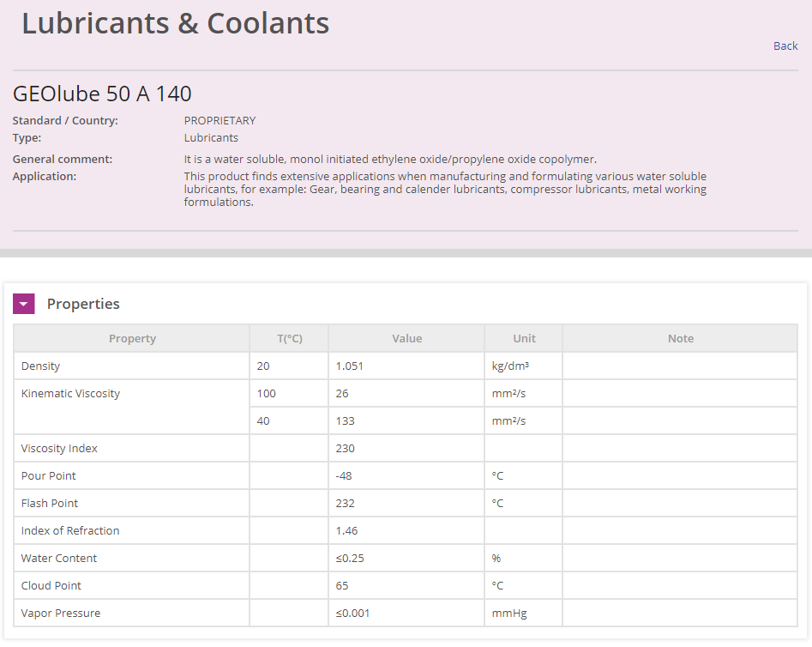Select the Flash Point row label
The height and width of the screenshot is (647, 812).
[50, 504]
